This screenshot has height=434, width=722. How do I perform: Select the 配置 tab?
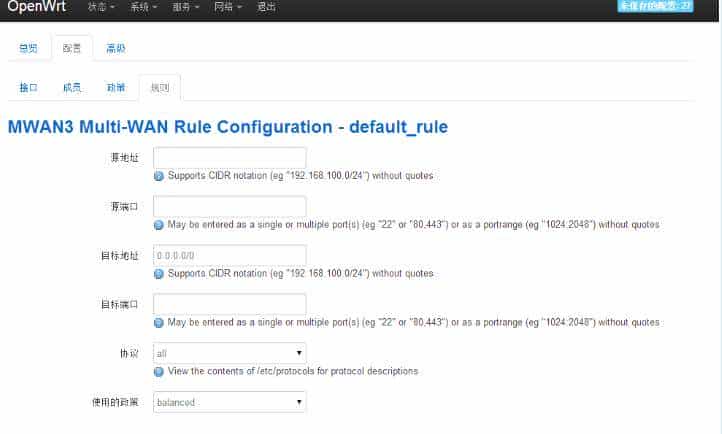point(72,48)
